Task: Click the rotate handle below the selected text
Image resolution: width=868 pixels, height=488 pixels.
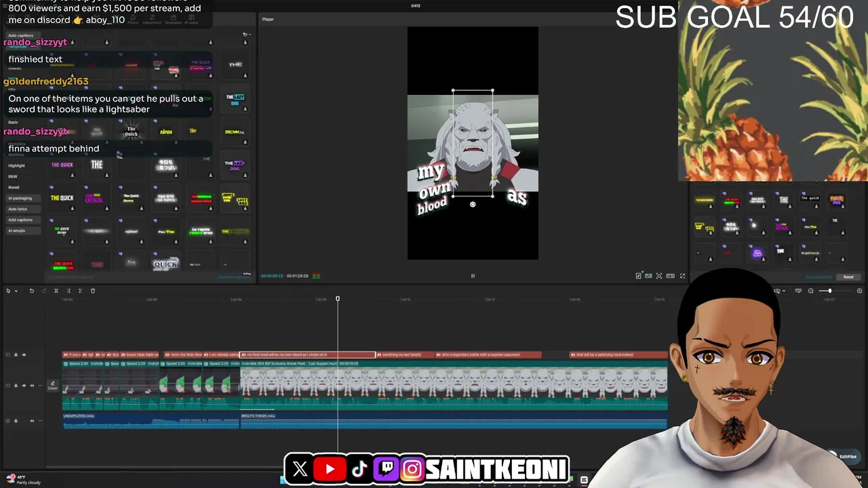Action: tap(473, 204)
